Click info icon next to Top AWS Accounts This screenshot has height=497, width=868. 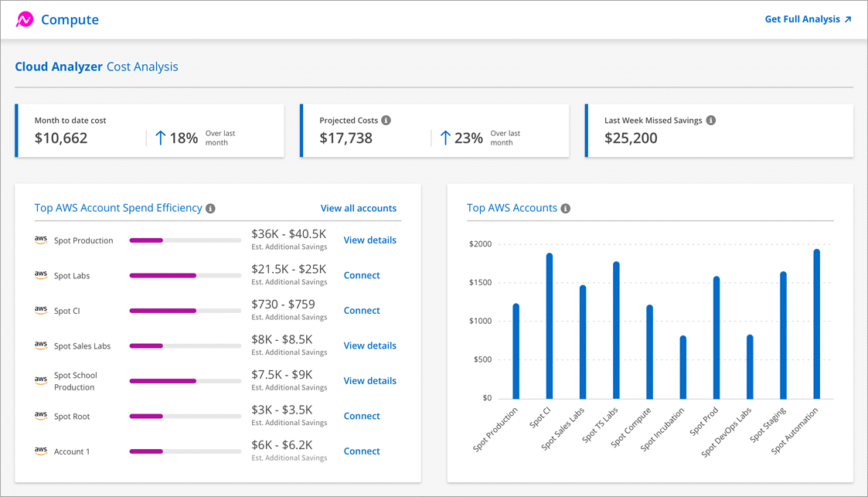[x=565, y=209]
